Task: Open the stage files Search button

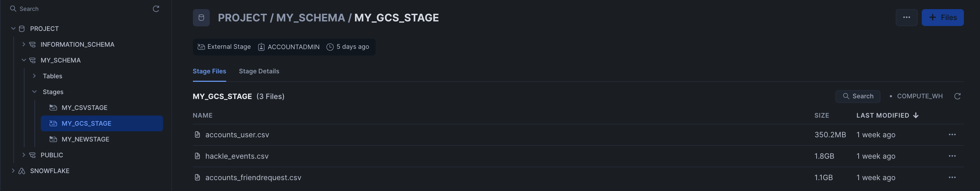Action: [x=858, y=96]
